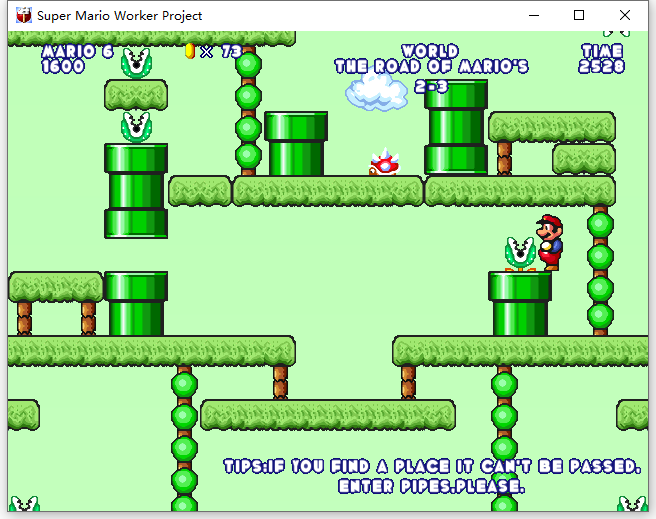Minimize the Super Mario Worker Project window
656x519 pixels.
[x=534, y=15]
